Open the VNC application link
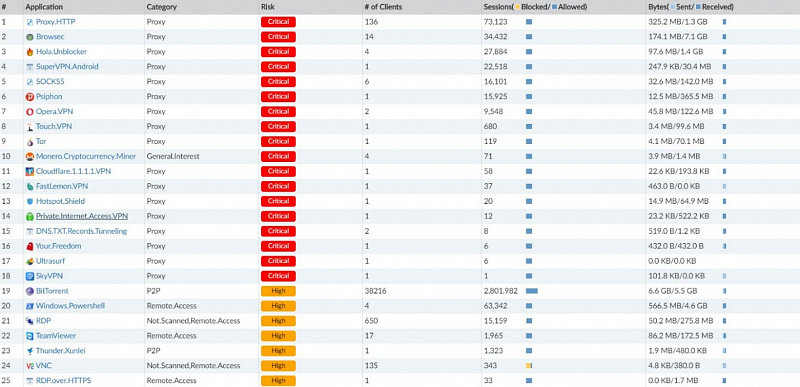This screenshot has height=387, width=800. [x=43, y=366]
